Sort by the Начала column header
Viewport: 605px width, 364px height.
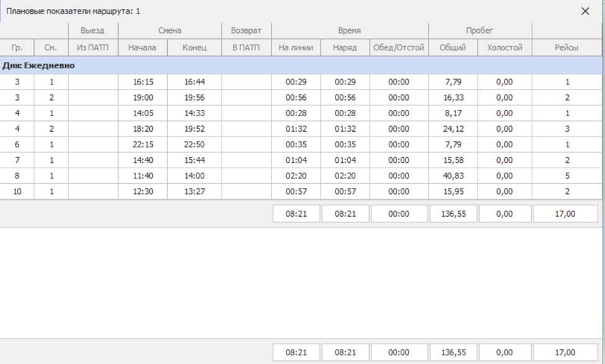(142, 48)
